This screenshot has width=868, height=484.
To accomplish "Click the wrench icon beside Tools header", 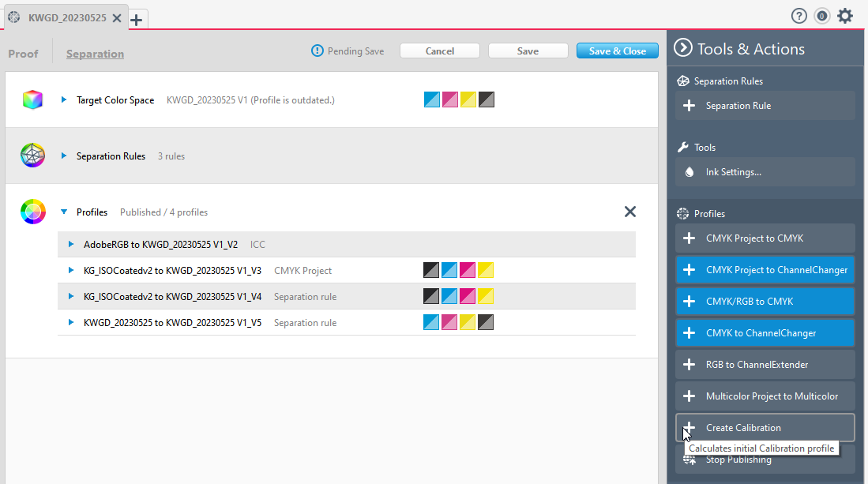I will click(x=686, y=146).
